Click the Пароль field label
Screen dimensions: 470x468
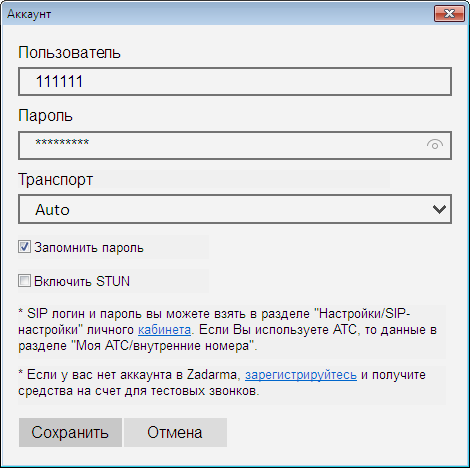[45, 116]
